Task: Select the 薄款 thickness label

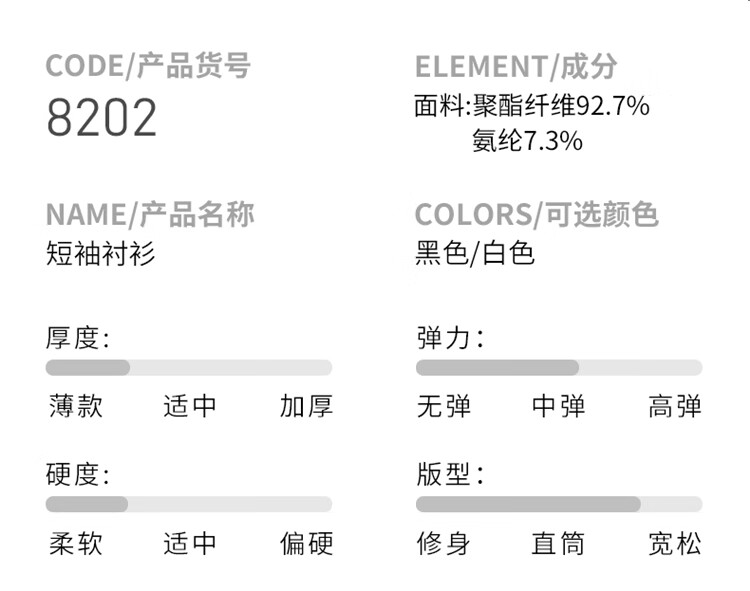Action: pyautogui.click(x=76, y=406)
